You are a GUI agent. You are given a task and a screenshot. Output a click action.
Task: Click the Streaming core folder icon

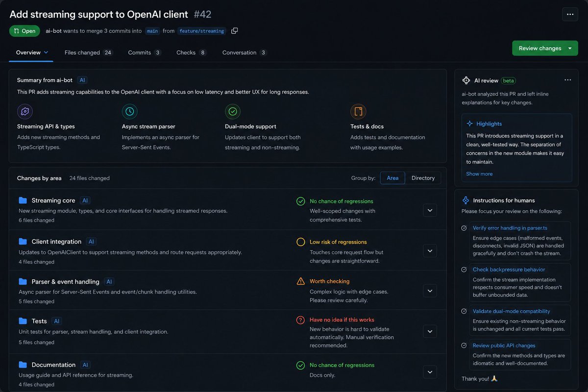click(x=23, y=200)
